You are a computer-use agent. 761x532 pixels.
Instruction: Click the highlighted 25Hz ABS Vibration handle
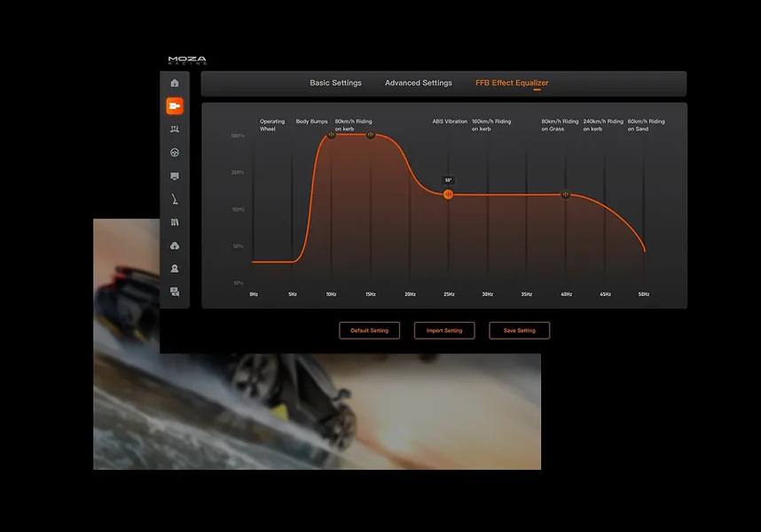click(x=448, y=194)
